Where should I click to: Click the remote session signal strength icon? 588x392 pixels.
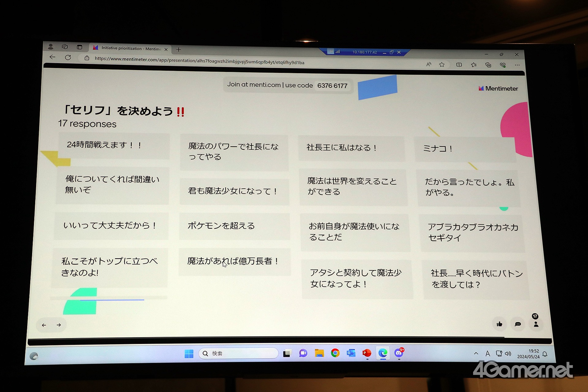tap(337, 52)
